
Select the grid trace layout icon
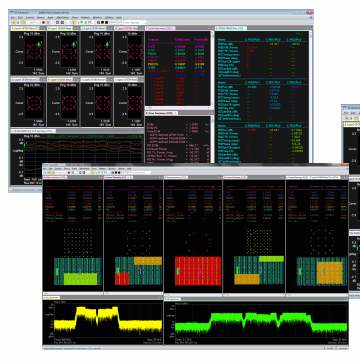pyautogui.click(x=62, y=22)
